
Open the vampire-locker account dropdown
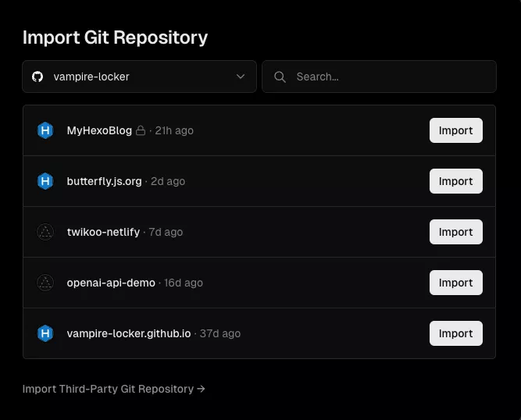click(139, 77)
